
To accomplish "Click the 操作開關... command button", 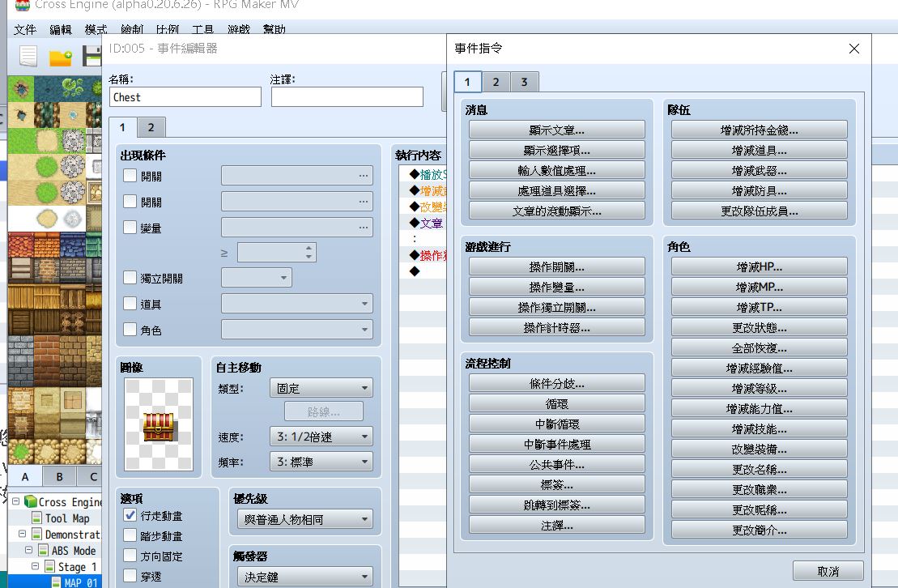I will click(x=556, y=267).
